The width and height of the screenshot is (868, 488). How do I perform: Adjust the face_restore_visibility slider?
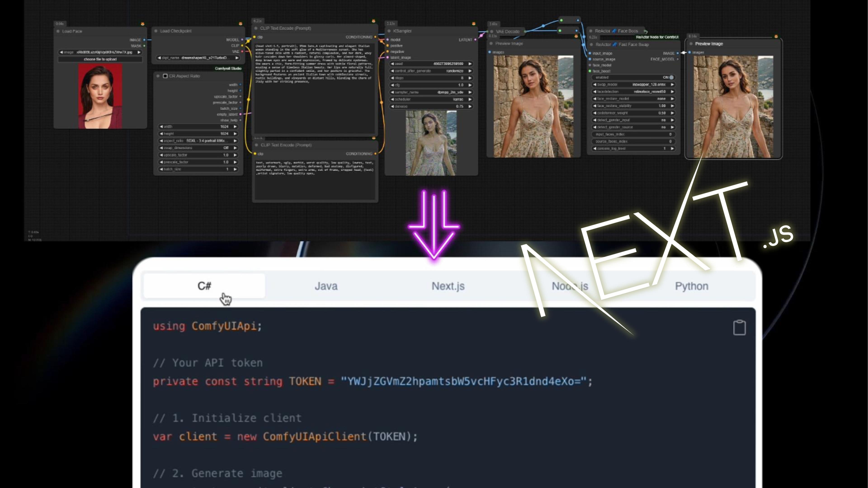point(633,106)
